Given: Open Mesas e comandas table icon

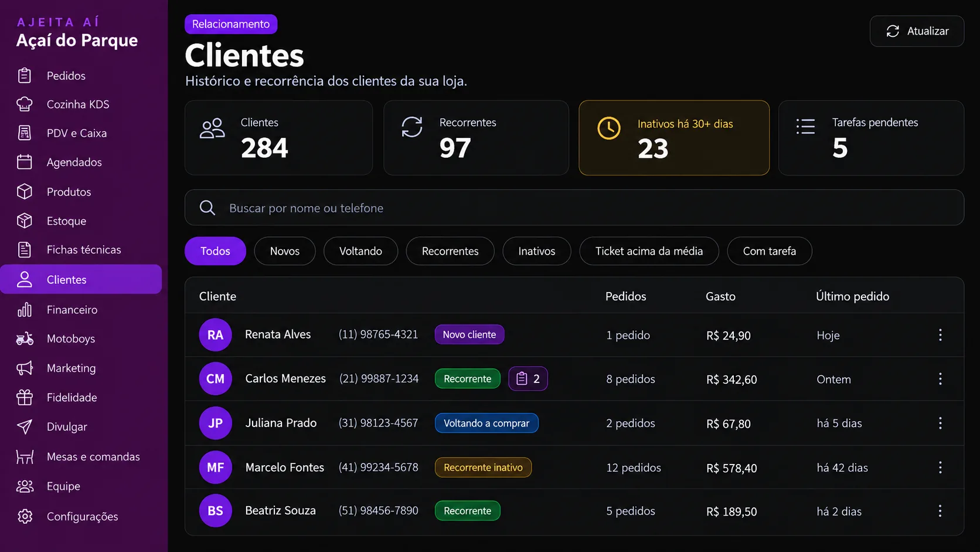Looking at the screenshot, I should [x=25, y=457].
